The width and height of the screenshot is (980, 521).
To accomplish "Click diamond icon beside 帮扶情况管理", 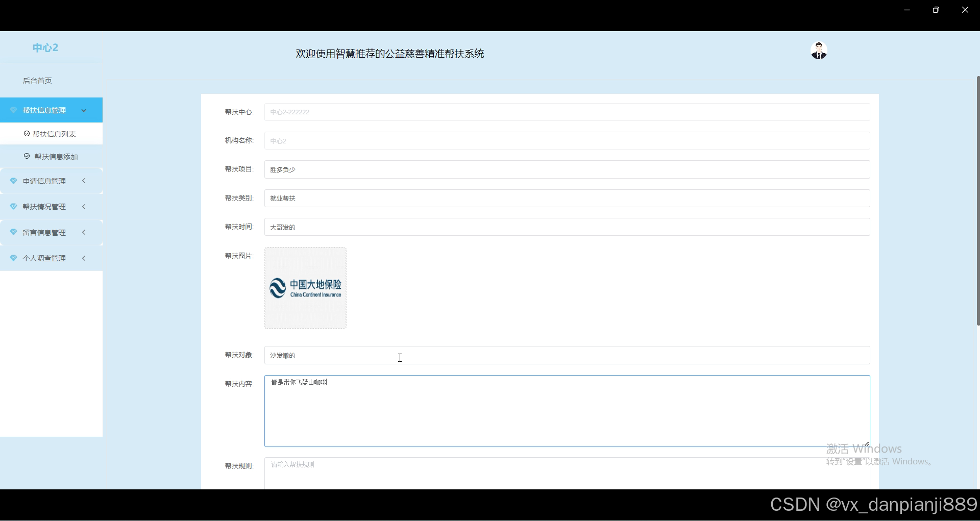I will pyautogui.click(x=14, y=207).
